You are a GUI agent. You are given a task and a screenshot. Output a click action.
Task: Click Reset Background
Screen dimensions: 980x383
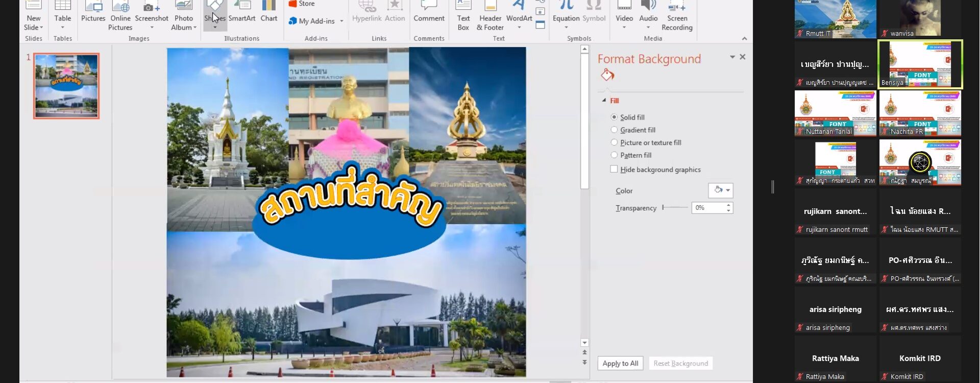click(x=681, y=363)
